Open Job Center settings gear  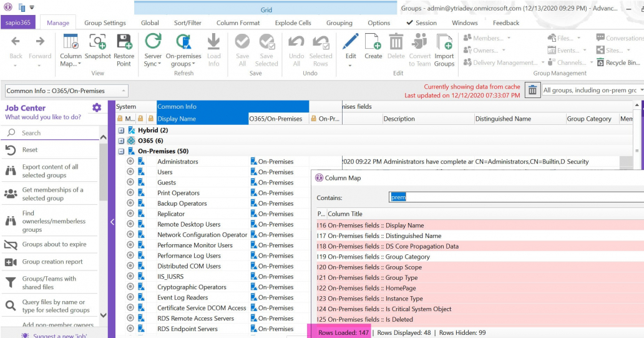coord(97,107)
